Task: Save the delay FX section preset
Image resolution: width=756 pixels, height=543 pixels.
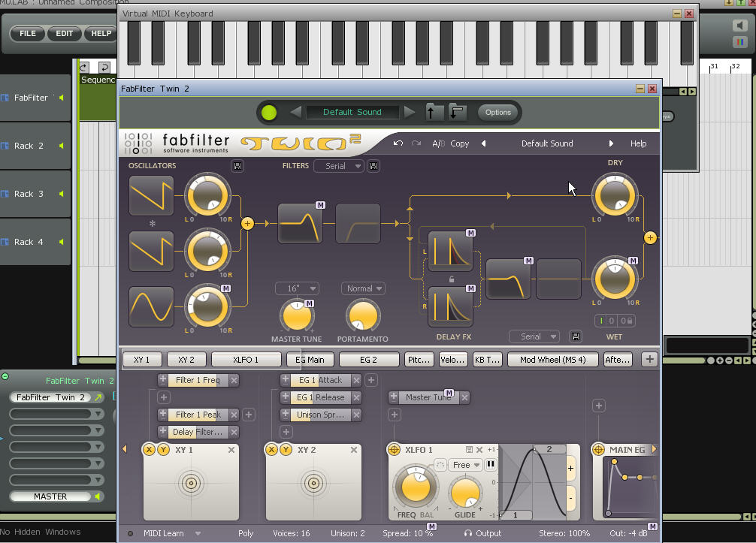Action: coord(576,336)
